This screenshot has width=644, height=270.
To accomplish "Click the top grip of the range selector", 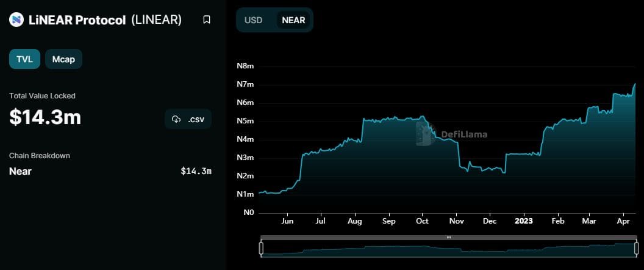I will pos(448,237).
